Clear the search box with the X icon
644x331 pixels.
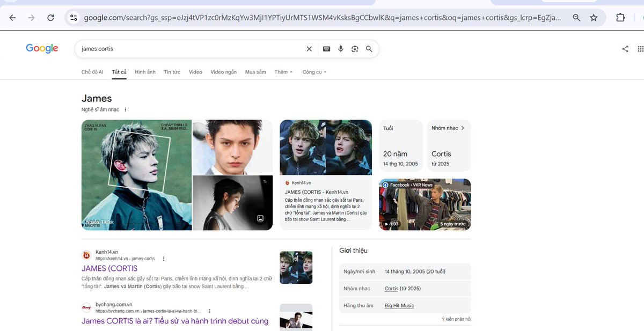click(x=309, y=49)
